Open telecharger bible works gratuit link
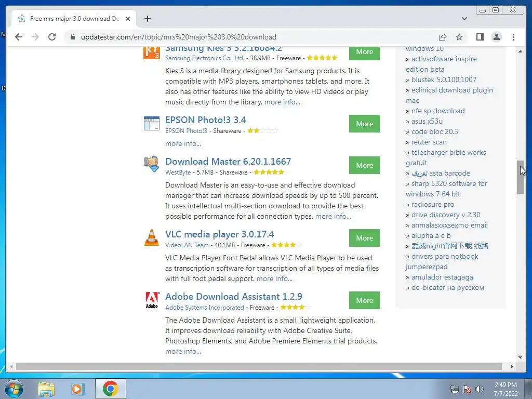The height and width of the screenshot is (399, 532). pyautogui.click(x=446, y=158)
